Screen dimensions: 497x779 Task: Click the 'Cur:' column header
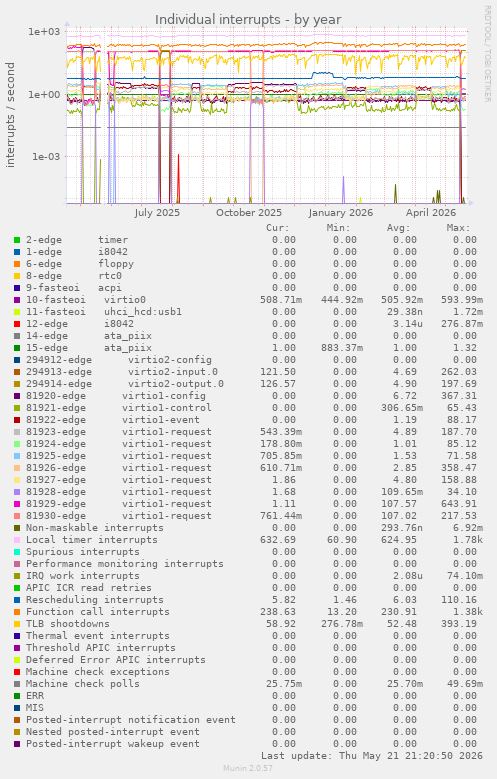point(277,228)
